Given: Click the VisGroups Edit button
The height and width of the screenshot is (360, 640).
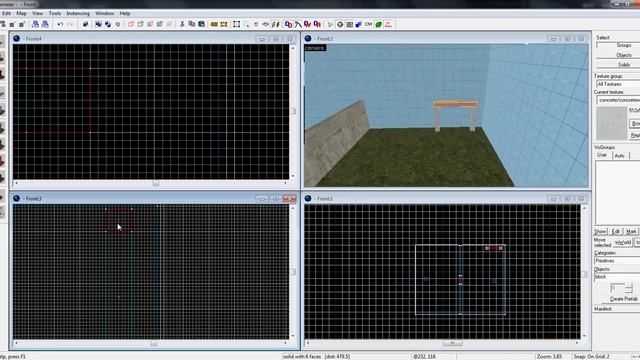Looking at the screenshot, I should click(616, 231).
